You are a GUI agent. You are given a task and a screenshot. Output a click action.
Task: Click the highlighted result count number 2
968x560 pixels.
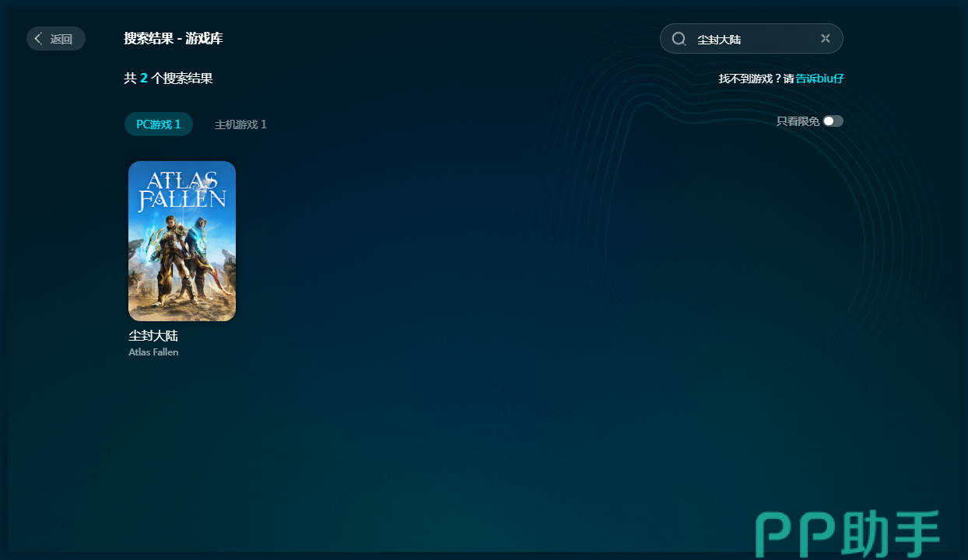tap(144, 79)
